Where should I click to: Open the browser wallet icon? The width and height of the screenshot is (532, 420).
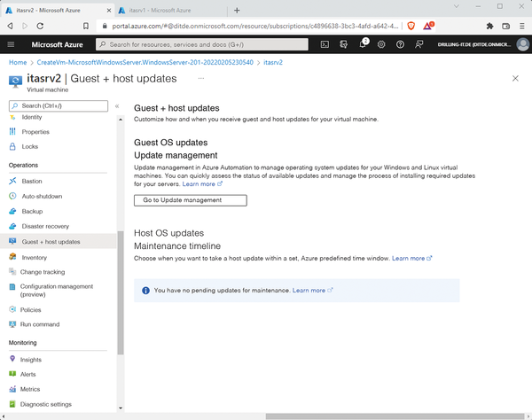point(506,26)
